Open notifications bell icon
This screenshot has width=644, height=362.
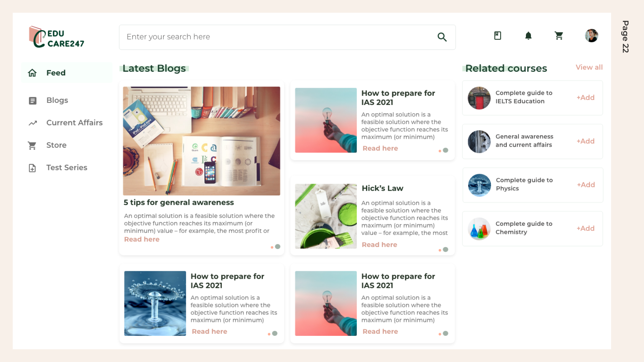click(x=528, y=36)
